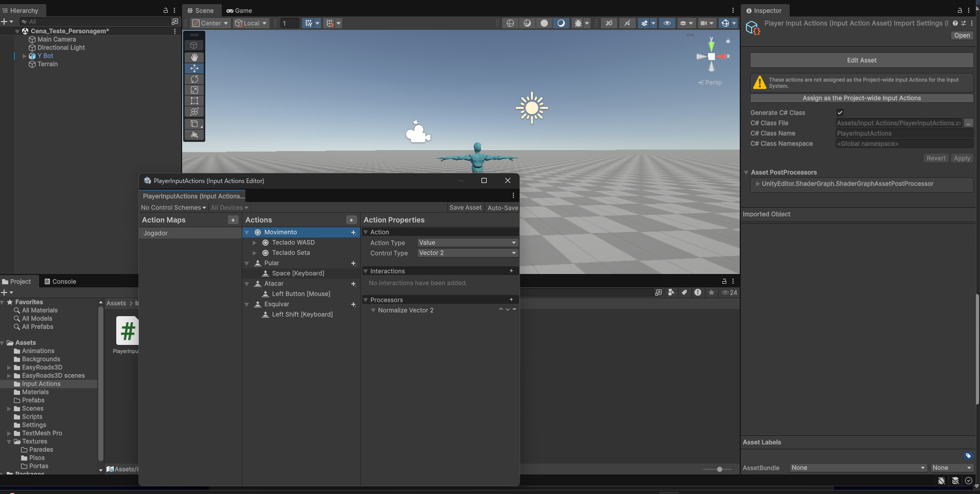Expand ShaderGraphAssetPostProcessor entry

pos(757,184)
